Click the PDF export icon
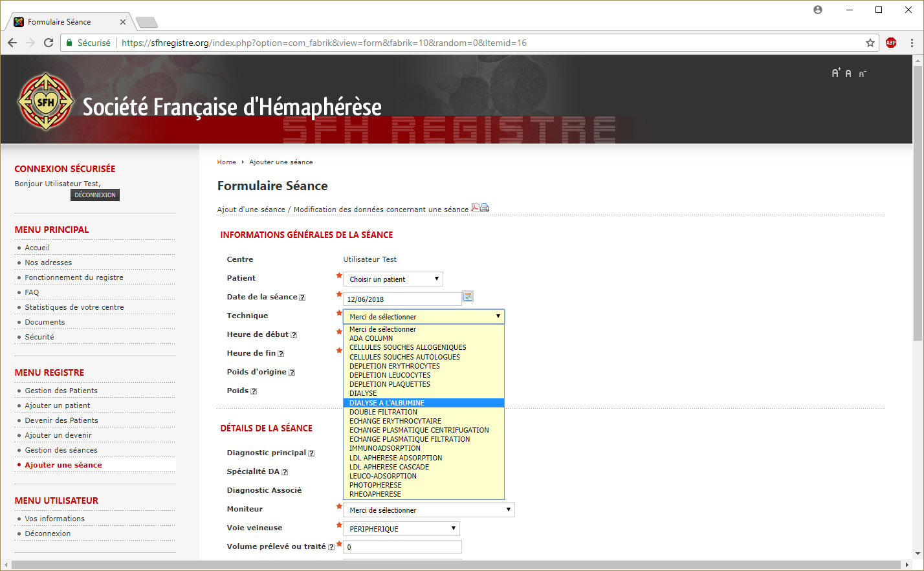Image resolution: width=924 pixels, height=571 pixels. (x=476, y=208)
